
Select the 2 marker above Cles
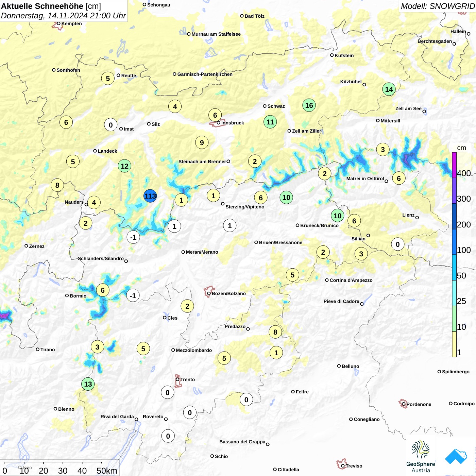point(187,306)
